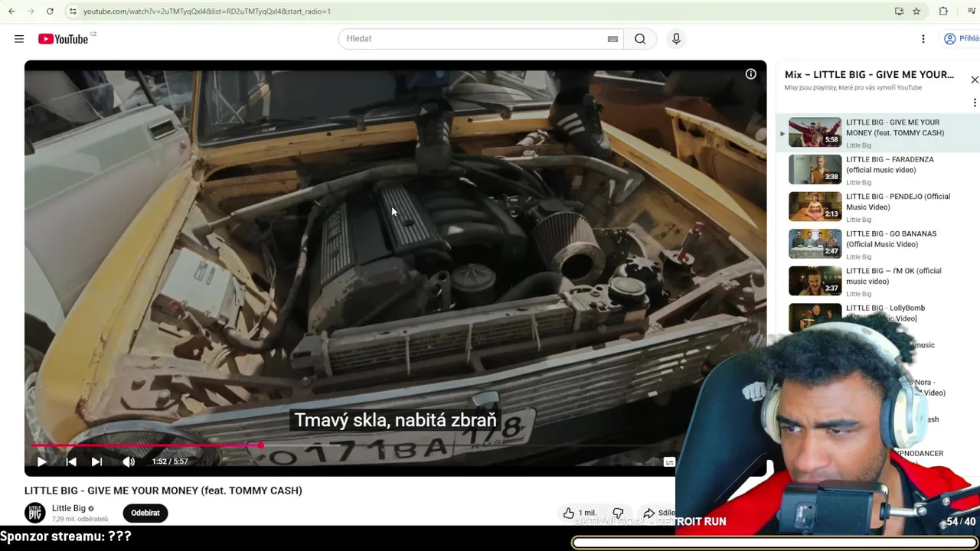Start voice search with microphone icon
Screen dimensions: 980x551
[676, 39]
